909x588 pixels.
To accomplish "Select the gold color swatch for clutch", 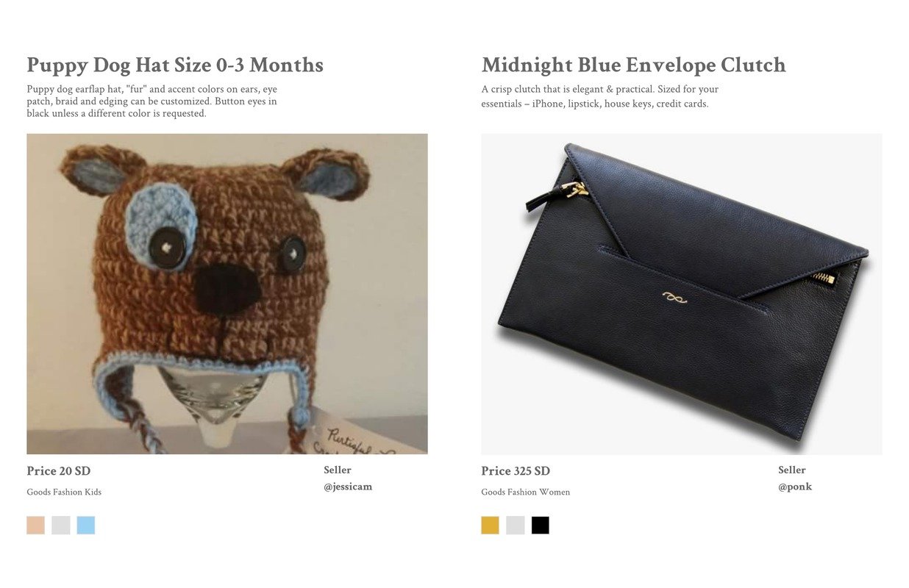I will coord(490,525).
